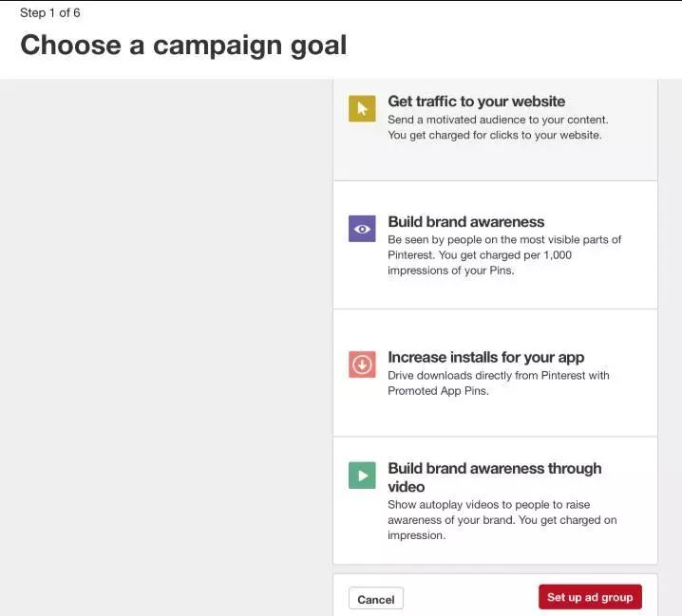Click 'Show autoplay videos to people' description
Viewport: 682px width, 616px height.
[488, 504]
